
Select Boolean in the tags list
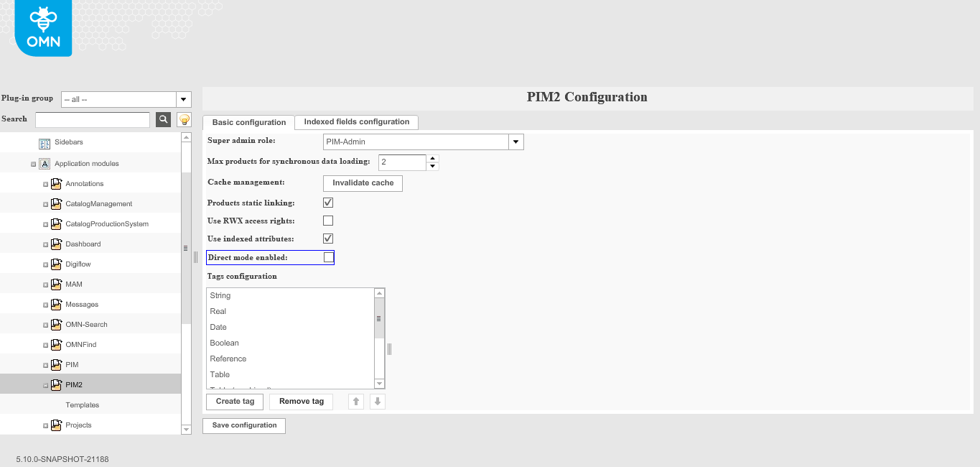pos(224,343)
